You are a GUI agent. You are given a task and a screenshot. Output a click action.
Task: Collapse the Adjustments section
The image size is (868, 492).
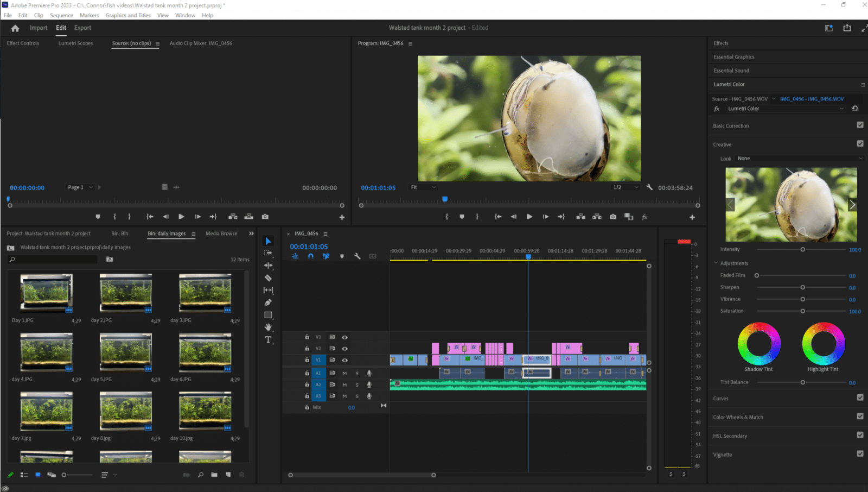click(x=716, y=263)
